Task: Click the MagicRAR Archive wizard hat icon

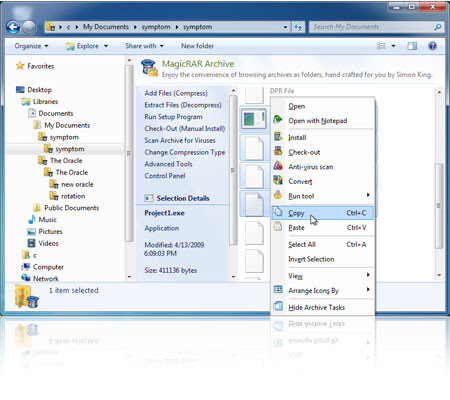Action: (149, 68)
